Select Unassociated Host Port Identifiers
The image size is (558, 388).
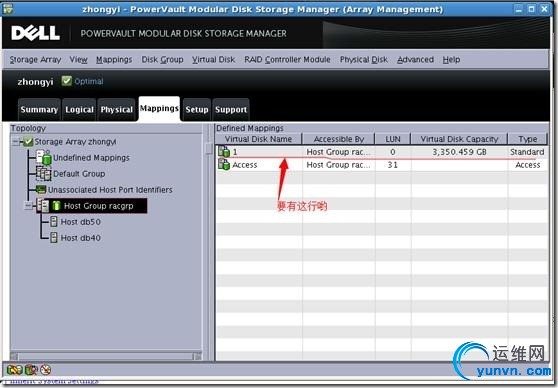click(x=110, y=190)
